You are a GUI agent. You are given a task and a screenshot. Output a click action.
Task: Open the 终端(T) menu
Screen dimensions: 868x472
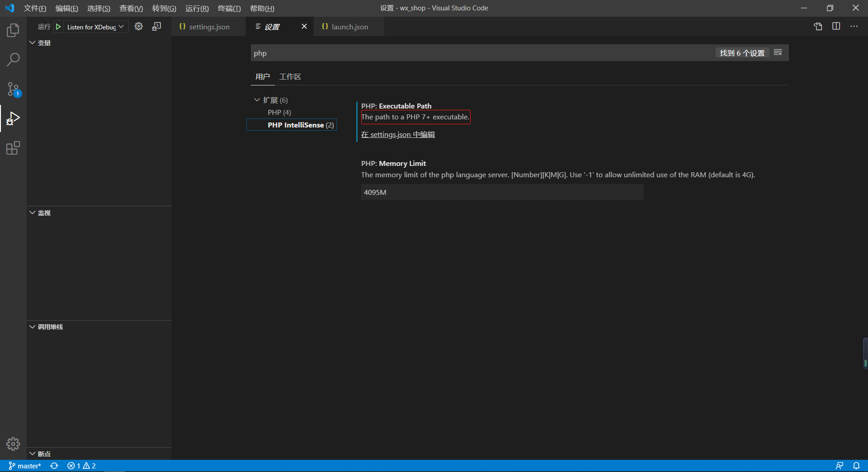coord(229,8)
